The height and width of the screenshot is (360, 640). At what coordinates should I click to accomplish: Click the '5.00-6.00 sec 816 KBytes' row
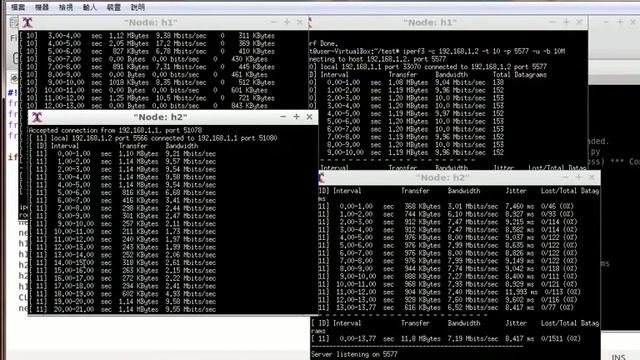pyautogui.click(x=123, y=193)
